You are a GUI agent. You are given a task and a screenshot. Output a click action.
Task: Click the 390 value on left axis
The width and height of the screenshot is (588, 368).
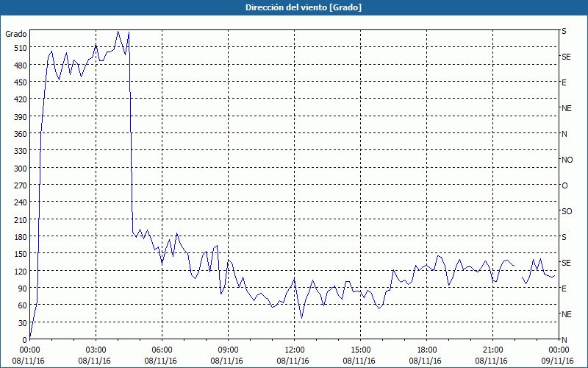tap(21, 117)
